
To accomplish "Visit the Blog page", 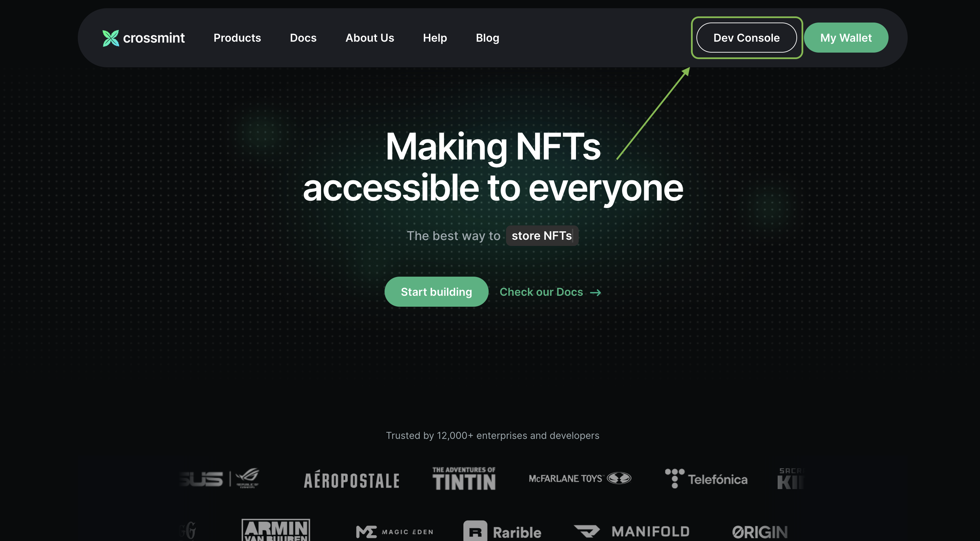I will pos(487,38).
